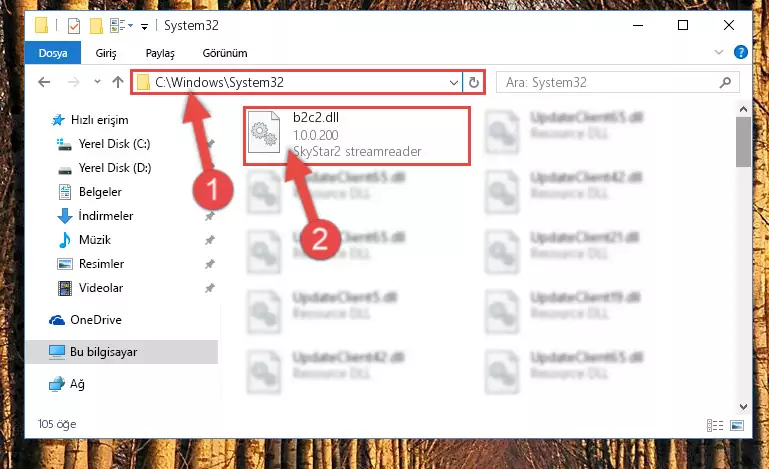769x469 pixels.
Task: Refresh the System32 folder view
Action: point(473,82)
